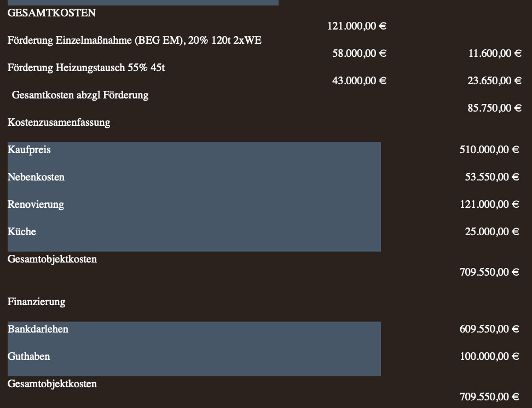Image resolution: width=532 pixels, height=408 pixels.
Task: Select the Finanzierung section heading
Action: (x=36, y=302)
